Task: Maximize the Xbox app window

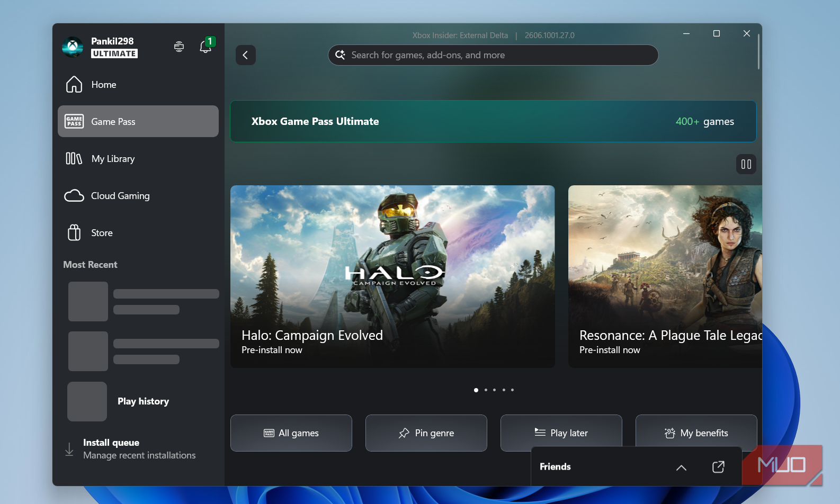Action: point(717,33)
